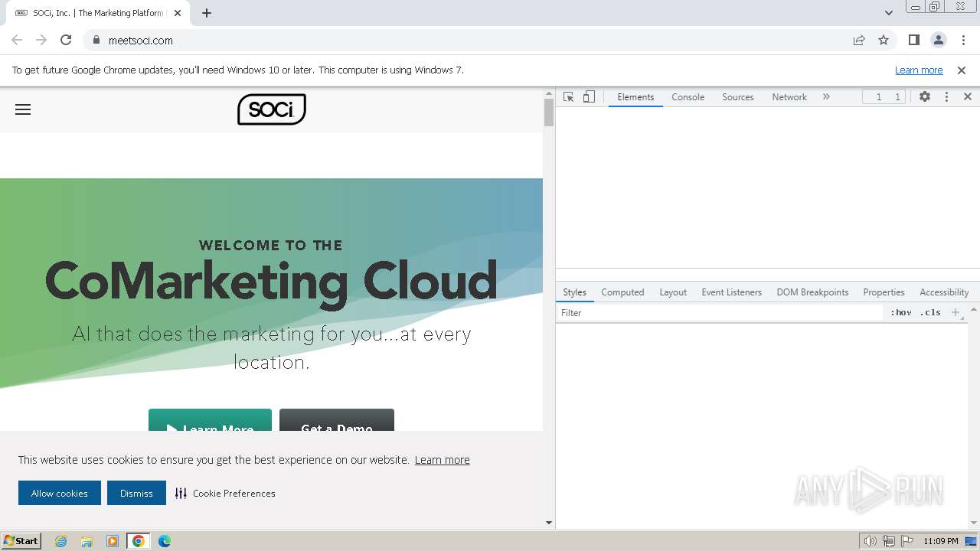Show more DevTools tabs via the double chevron

pyautogui.click(x=826, y=96)
